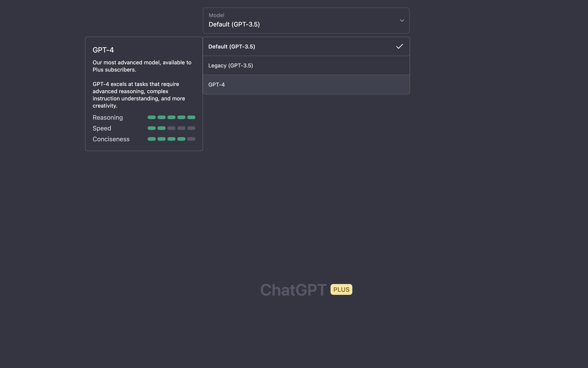The height and width of the screenshot is (368, 588).
Task: Click the checkmark next to Default (GPT-3.5)
Action: 399,46
